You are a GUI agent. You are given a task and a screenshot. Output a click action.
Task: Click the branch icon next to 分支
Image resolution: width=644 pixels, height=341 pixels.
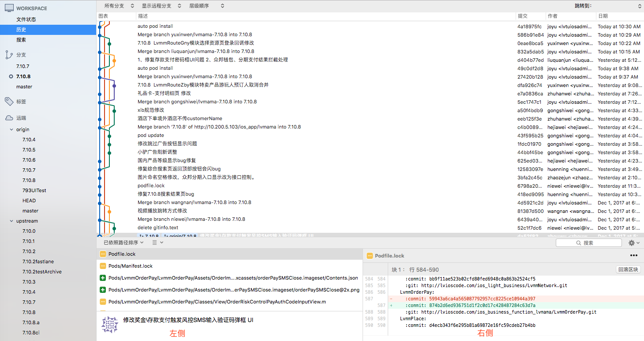(9, 55)
